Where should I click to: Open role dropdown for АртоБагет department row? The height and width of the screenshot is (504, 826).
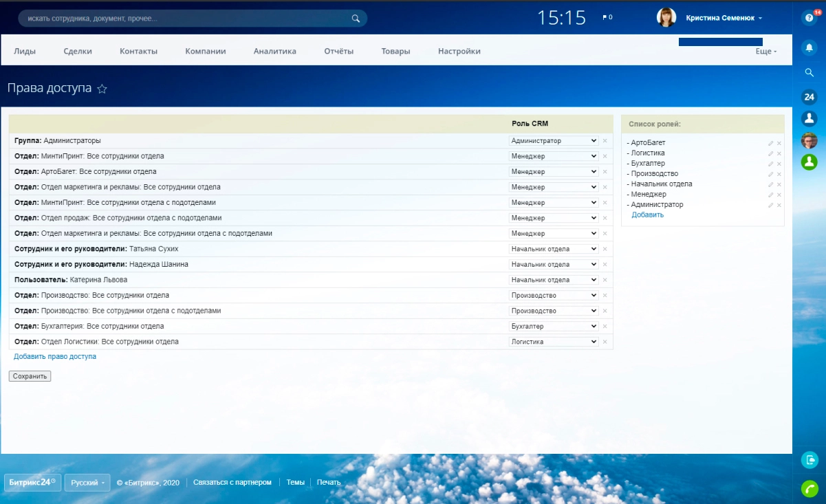(x=554, y=172)
